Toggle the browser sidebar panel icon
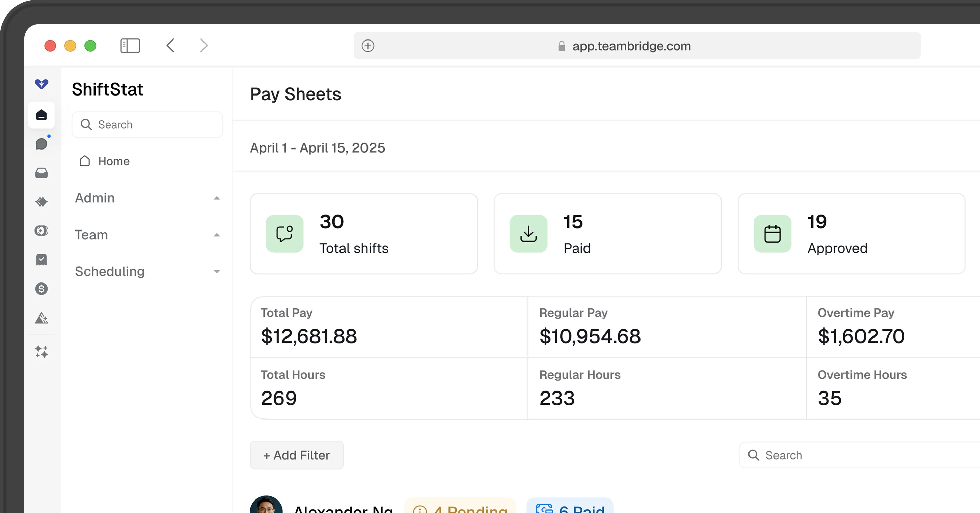 coord(130,46)
